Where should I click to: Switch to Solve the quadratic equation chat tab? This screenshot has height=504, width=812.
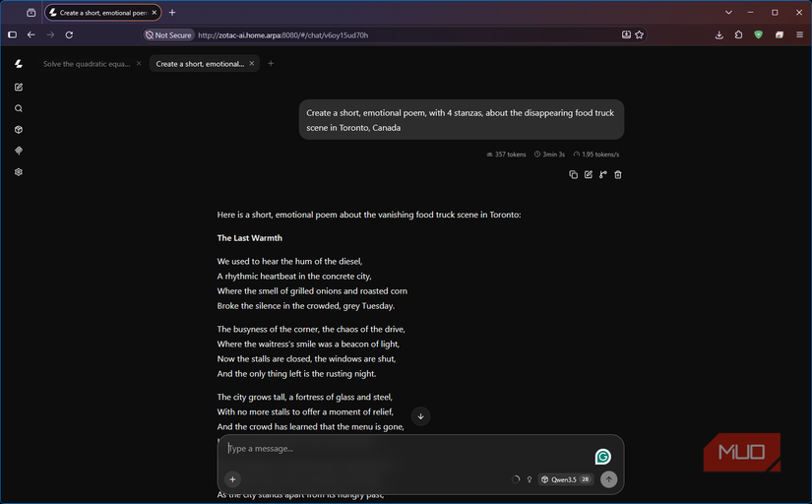(87, 64)
